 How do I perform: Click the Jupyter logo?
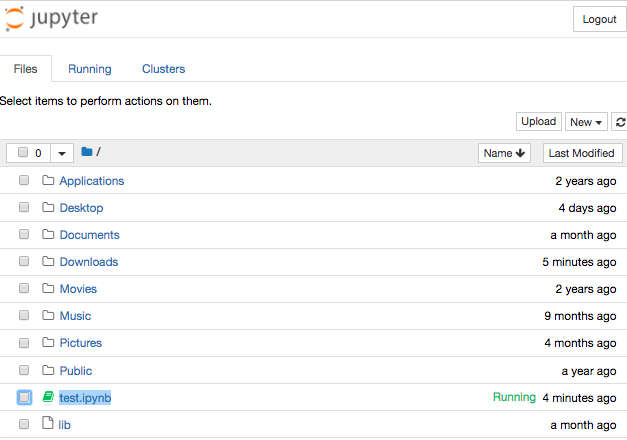click(51, 18)
